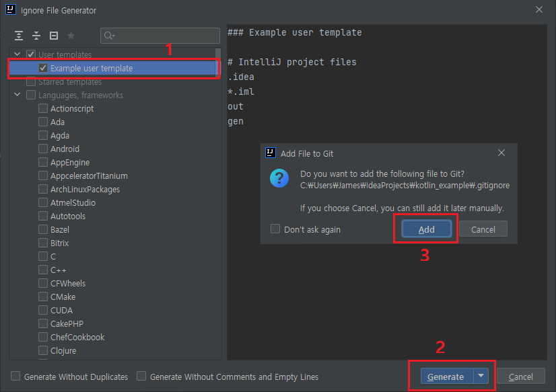Viewport: 556px width, 392px height.
Task: Focus the template search field
Action: click(x=160, y=36)
